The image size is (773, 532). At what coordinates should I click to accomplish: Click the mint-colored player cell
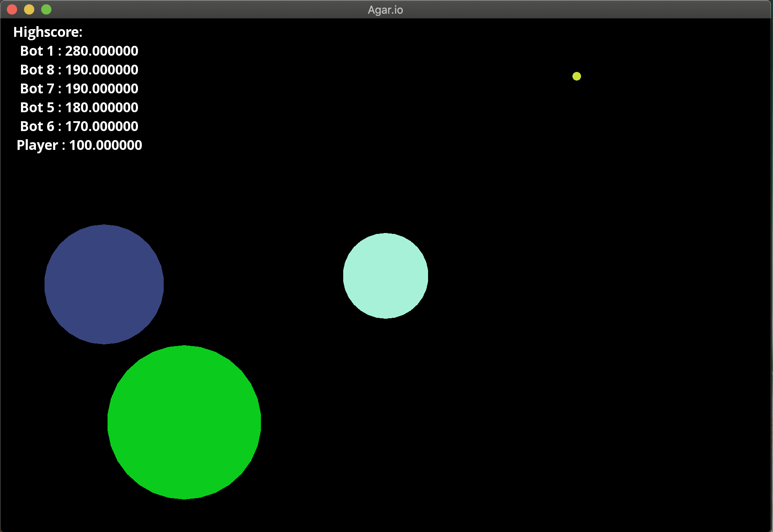point(386,276)
